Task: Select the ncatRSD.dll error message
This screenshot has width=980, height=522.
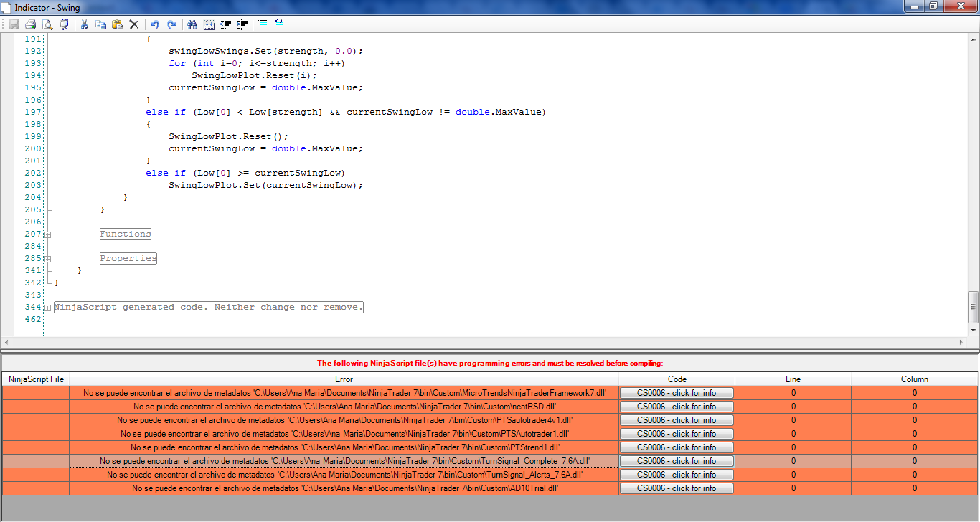Action: [x=344, y=407]
